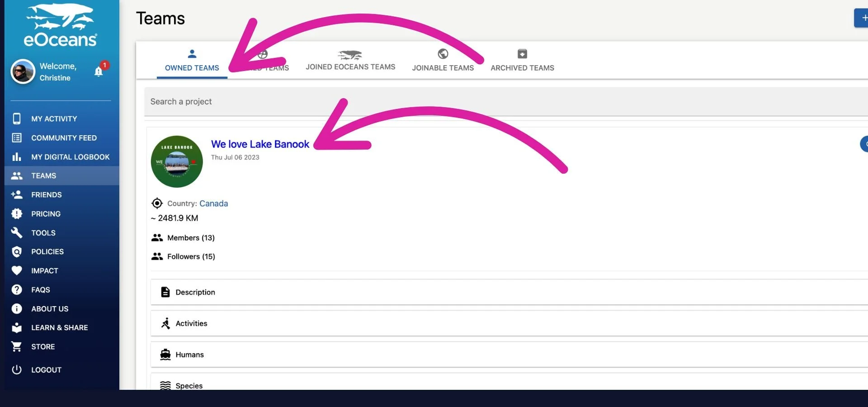
Task: Follow the Canada country link
Action: point(213,203)
